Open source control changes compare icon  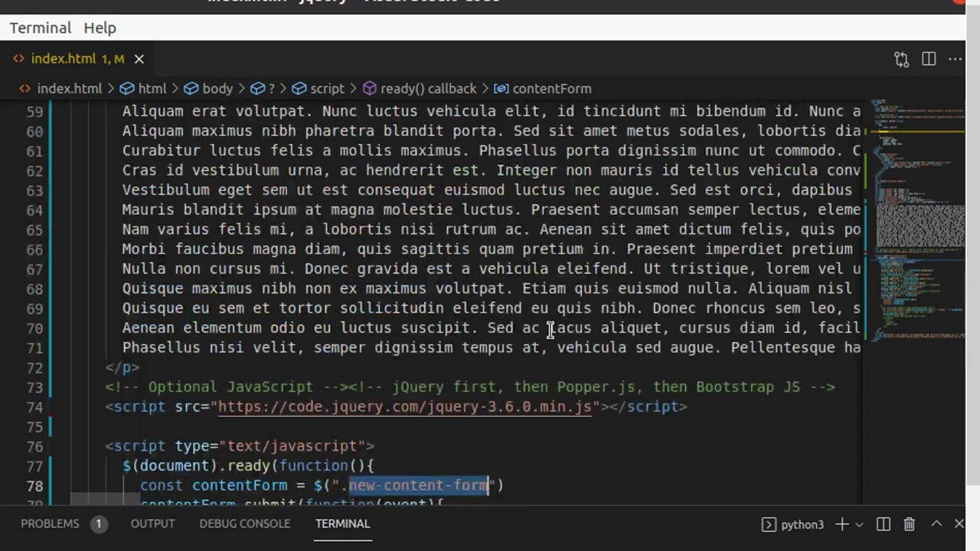point(901,59)
